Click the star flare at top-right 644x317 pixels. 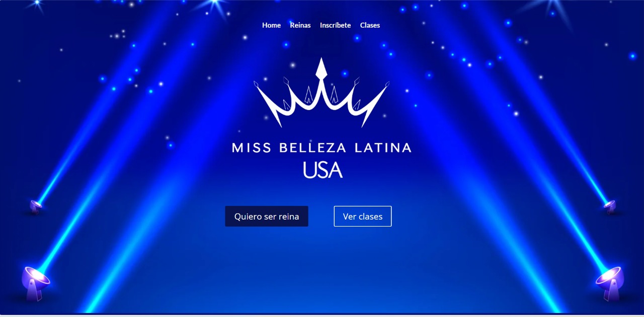[551, 5]
